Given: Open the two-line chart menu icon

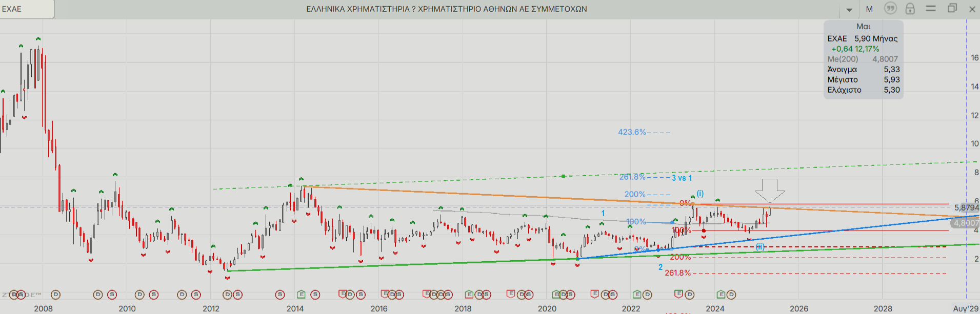Looking at the screenshot, I should [931, 8].
